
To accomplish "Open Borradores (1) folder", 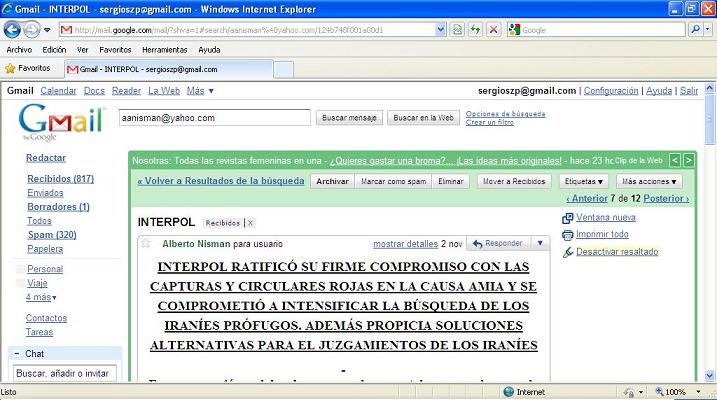I will tap(58, 207).
